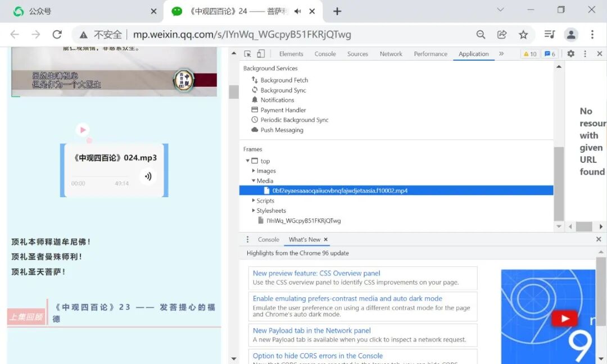Open the Elements tab
Image resolution: width=607 pixels, height=364 pixels.
tap(291, 54)
